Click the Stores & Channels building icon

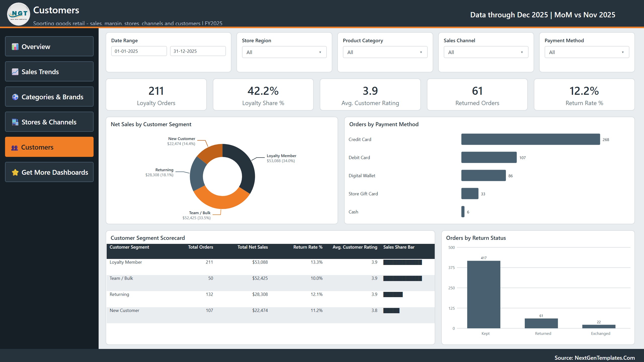15,122
